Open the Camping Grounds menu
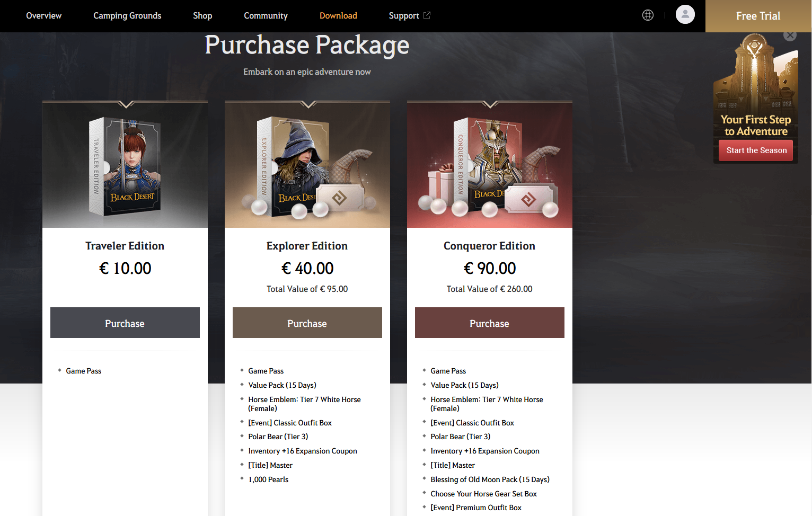812x516 pixels. coord(127,16)
